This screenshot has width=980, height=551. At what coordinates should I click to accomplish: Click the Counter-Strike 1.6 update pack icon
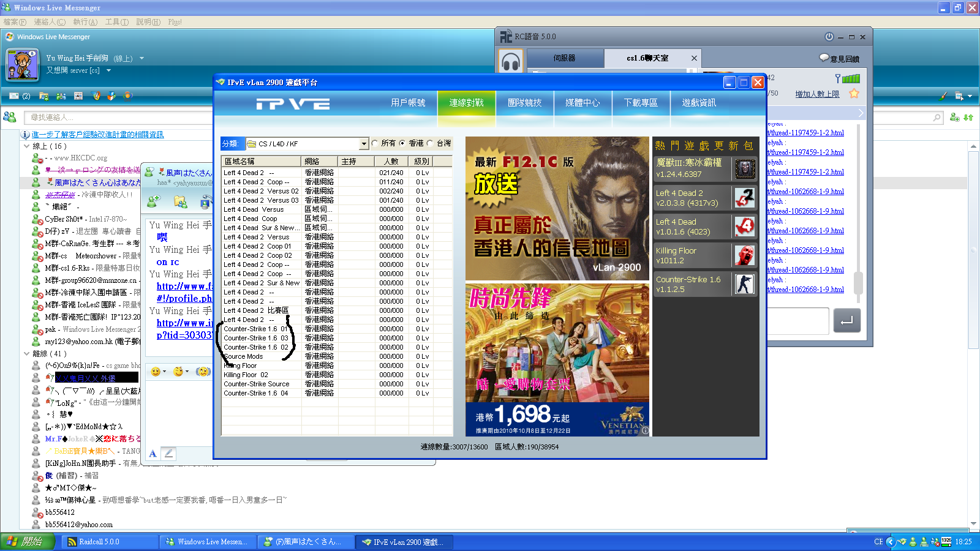tap(745, 283)
